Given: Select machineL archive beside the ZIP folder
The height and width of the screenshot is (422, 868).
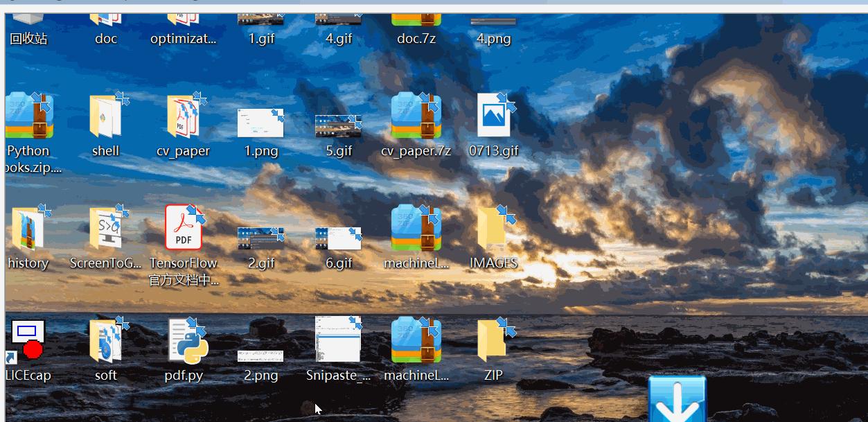Looking at the screenshot, I should [416, 340].
